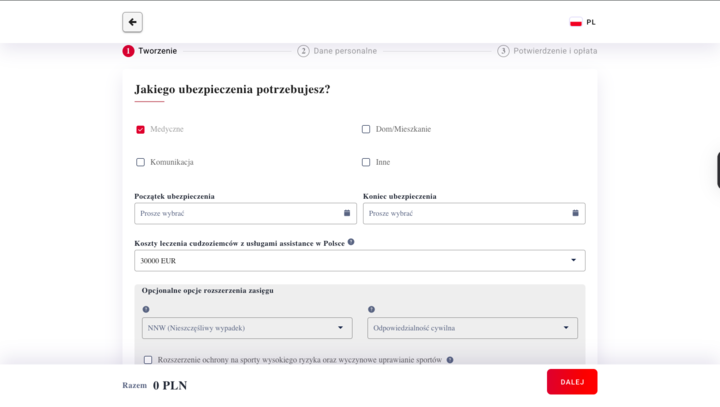Enable high-risk sports coverage extension checkbox
This screenshot has height=407, width=720.
[148, 360]
